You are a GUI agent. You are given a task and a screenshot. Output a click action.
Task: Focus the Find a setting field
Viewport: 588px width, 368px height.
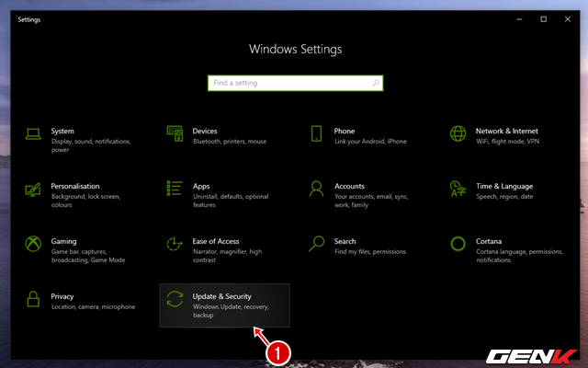point(296,83)
